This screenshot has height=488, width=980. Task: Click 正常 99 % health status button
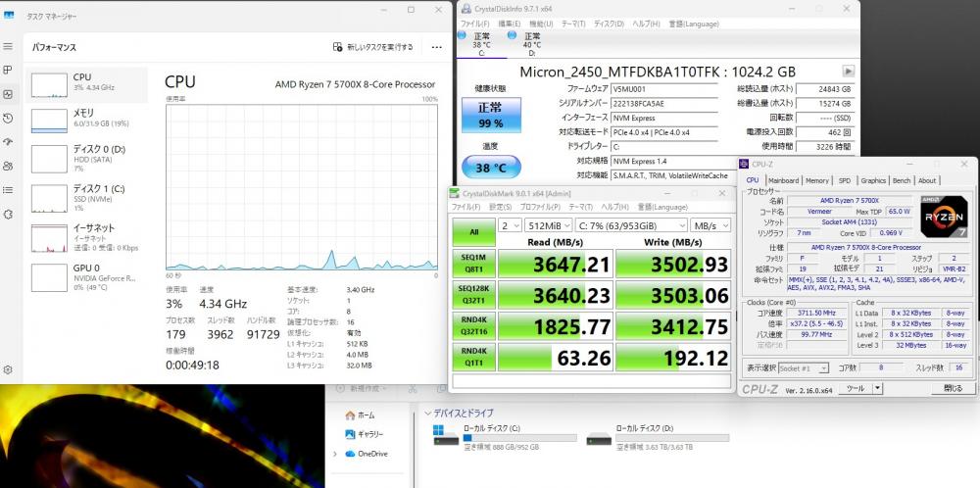[x=491, y=115]
